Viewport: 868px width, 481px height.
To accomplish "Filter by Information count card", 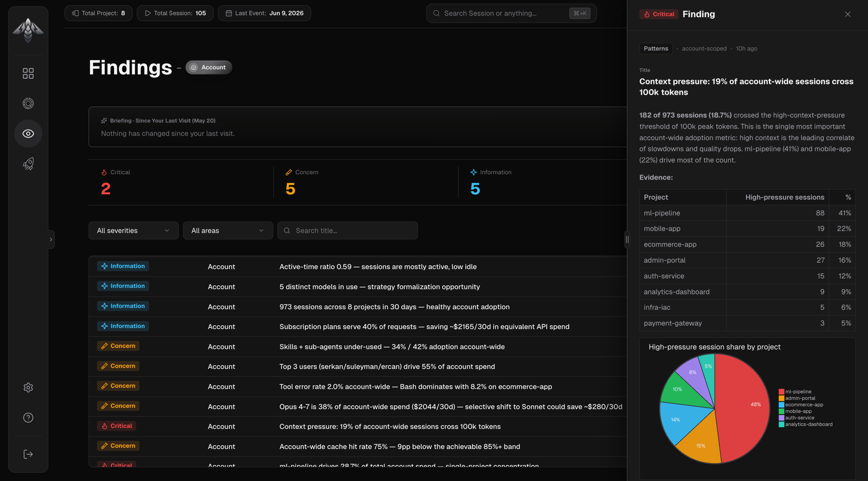I will [x=542, y=182].
